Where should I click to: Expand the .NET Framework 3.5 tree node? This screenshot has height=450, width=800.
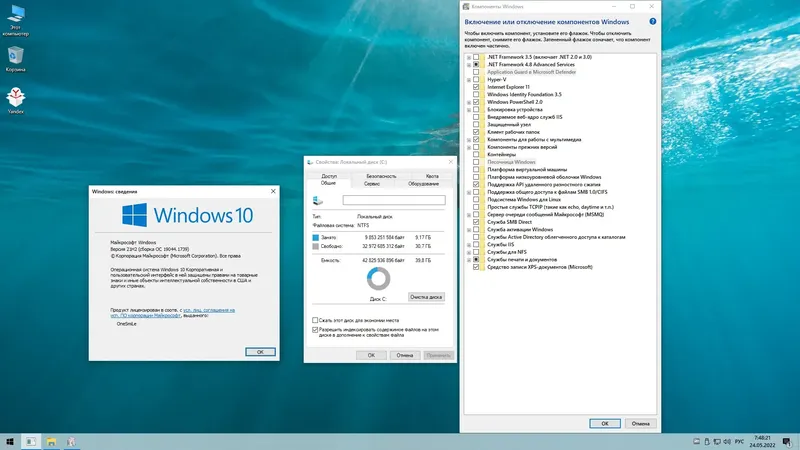point(469,57)
